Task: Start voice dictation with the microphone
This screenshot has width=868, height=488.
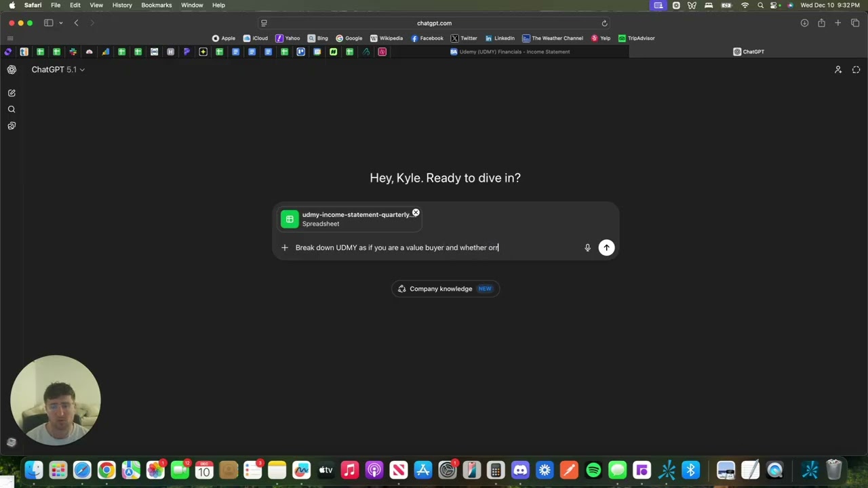Action: (x=587, y=247)
